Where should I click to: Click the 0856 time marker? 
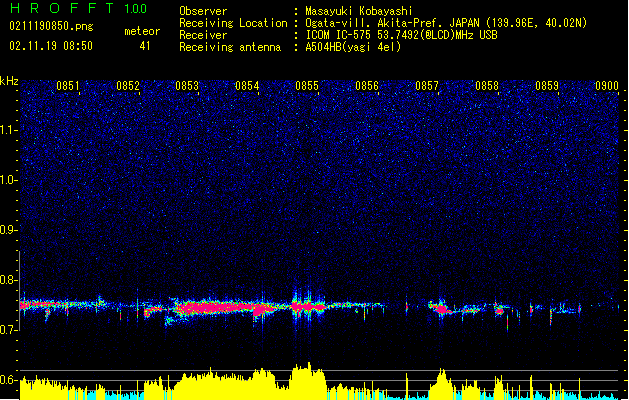coord(367,86)
